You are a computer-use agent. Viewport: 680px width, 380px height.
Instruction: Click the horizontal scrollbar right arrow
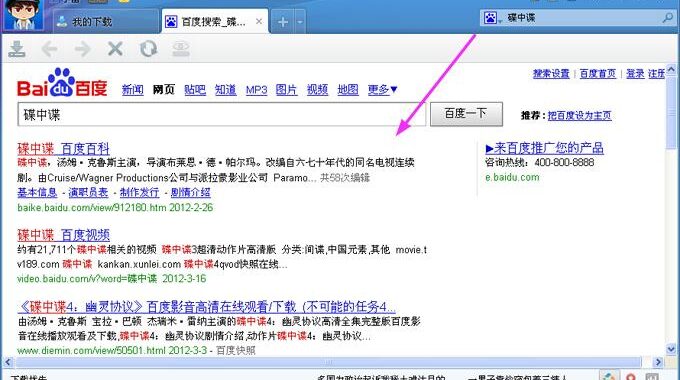tap(658, 362)
